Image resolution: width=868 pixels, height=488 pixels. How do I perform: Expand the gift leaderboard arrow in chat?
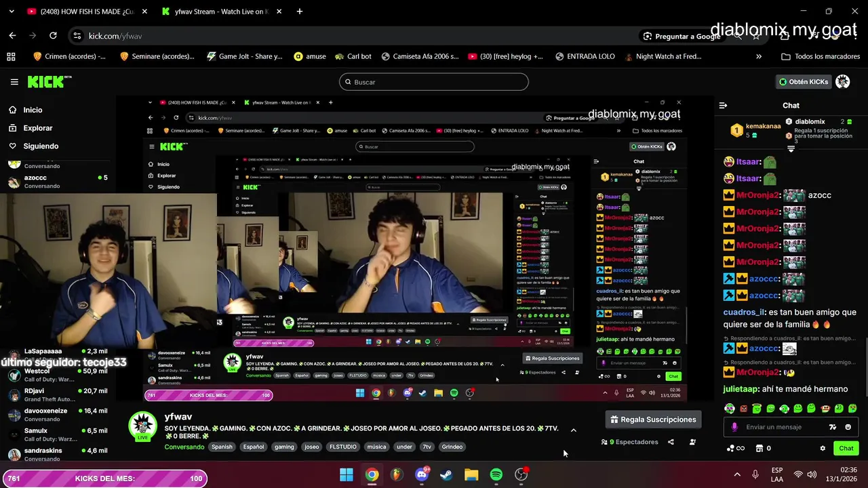(791, 148)
